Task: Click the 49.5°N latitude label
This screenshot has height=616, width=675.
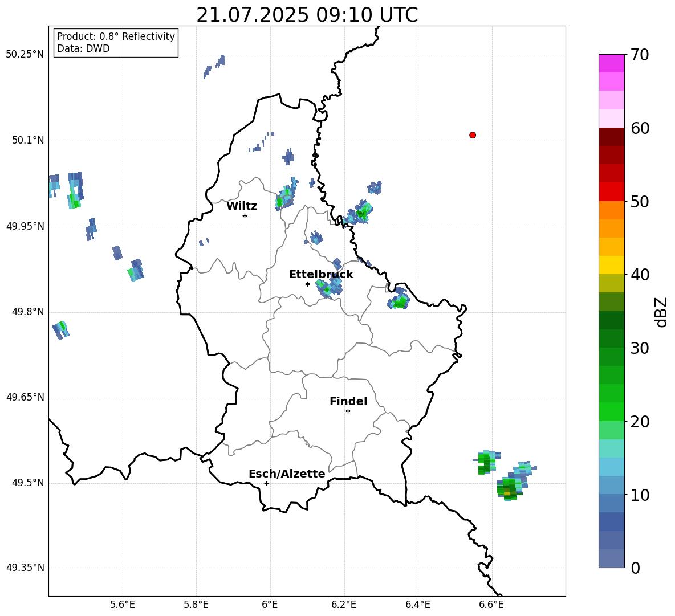Action: point(28,482)
